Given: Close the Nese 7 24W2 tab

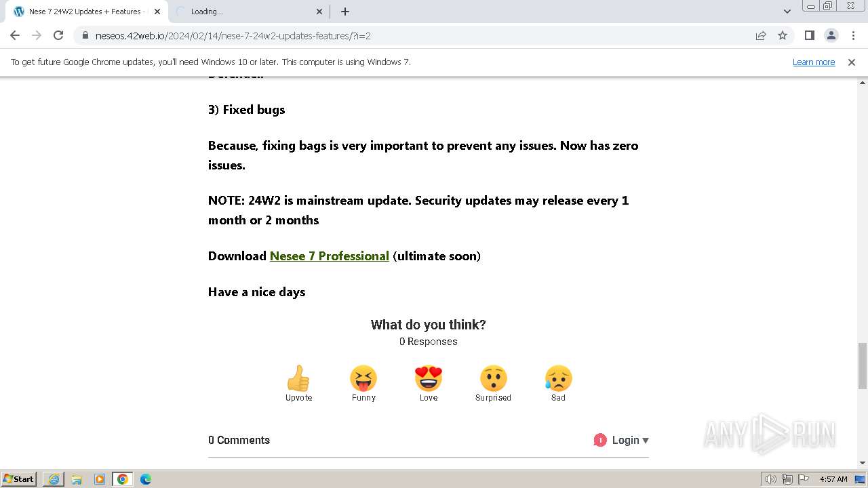Looking at the screenshot, I should coord(157,12).
